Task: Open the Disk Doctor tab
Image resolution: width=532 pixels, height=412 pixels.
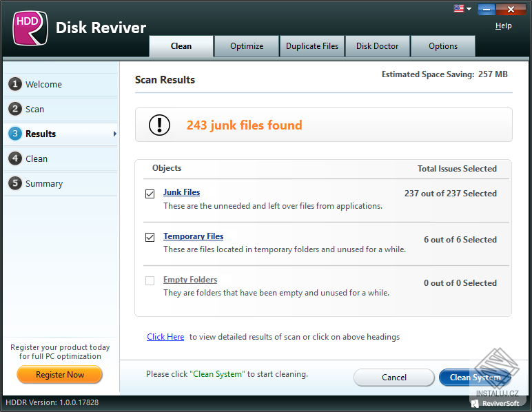Action: [x=377, y=46]
